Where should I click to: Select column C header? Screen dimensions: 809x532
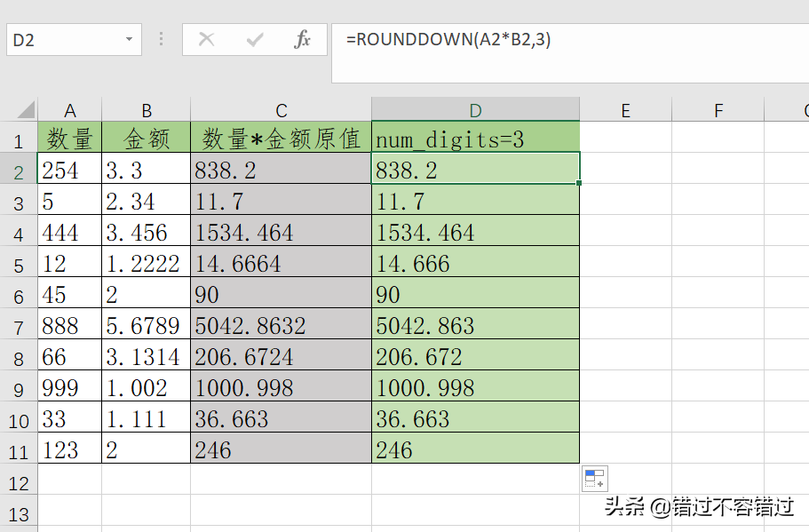pos(281,110)
